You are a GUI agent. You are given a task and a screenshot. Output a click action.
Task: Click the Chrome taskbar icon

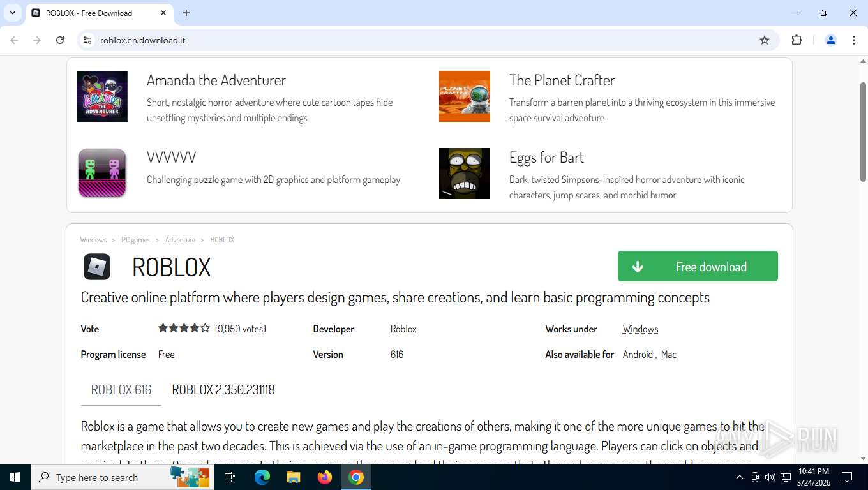tap(356, 477)
